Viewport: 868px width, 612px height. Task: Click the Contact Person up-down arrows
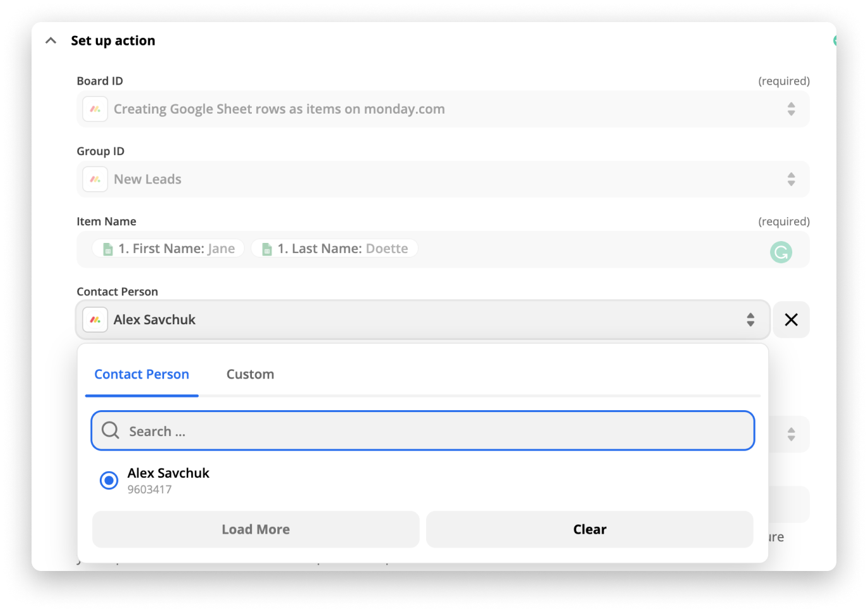pos(751,320)
